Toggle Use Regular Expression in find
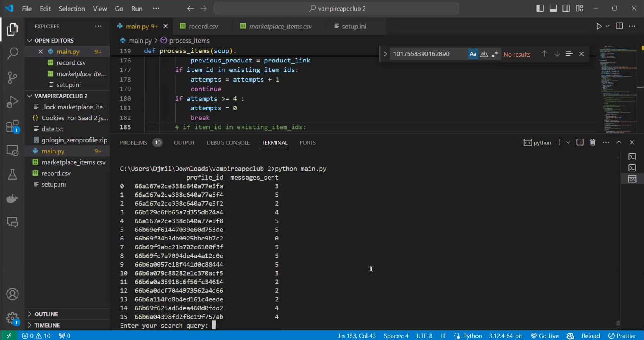 (x=495, y=54)
